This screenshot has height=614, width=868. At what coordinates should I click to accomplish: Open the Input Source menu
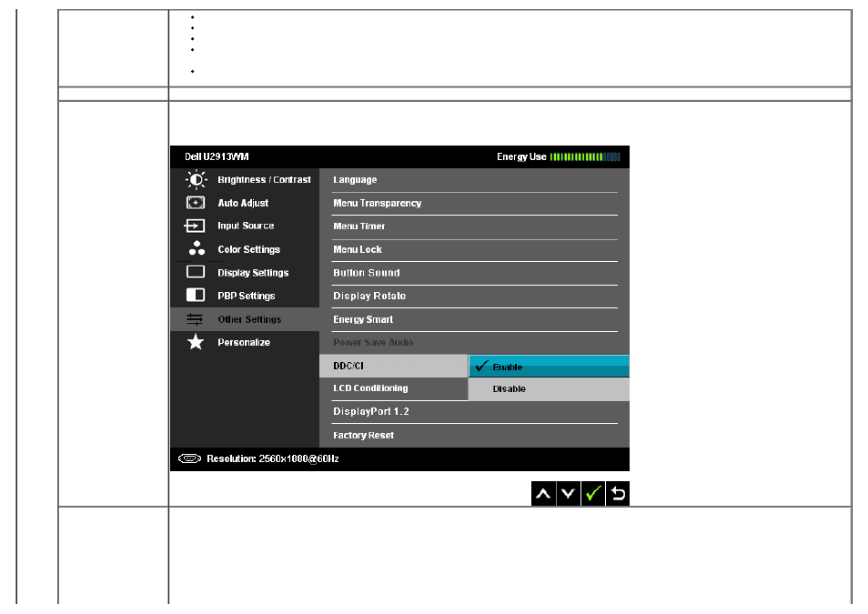point(246,226)
